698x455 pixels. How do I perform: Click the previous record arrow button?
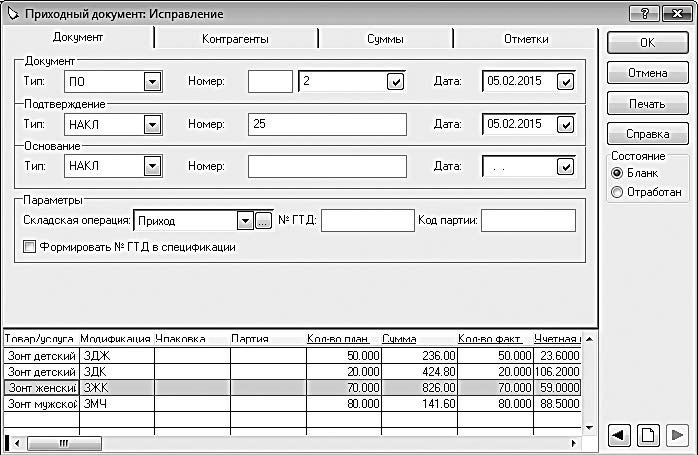620,435
